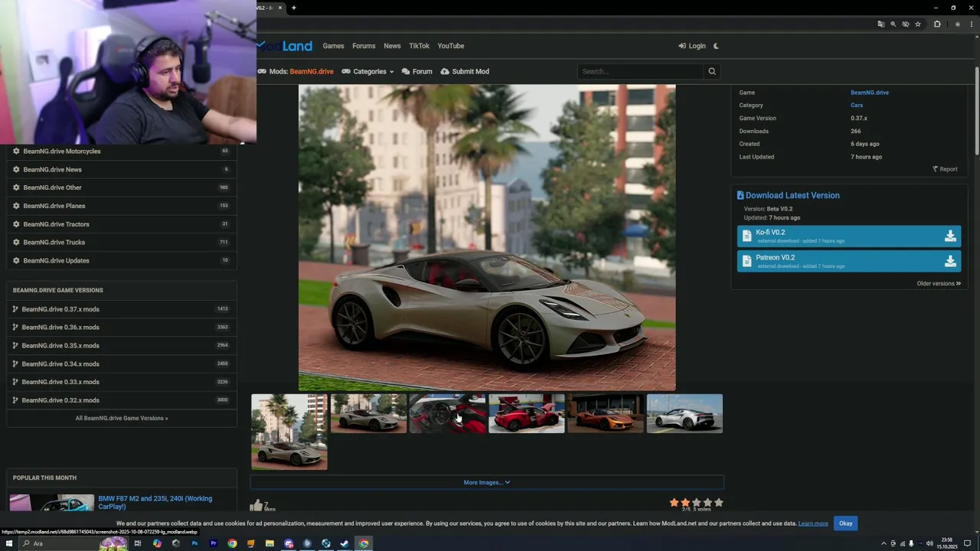Image resolution: width=980 pixels, height=551 pixels.
Task: Open Photoshop from the taskbar
Action: coord(194,543)
